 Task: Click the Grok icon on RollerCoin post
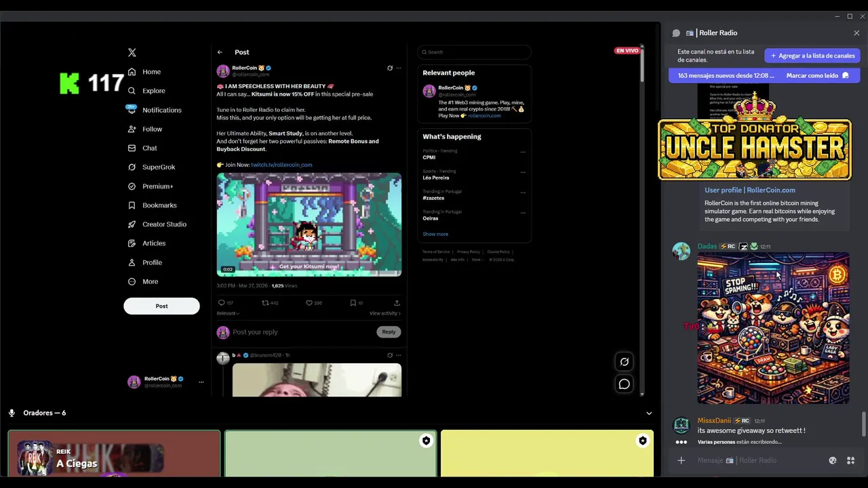(x=390, y=68)
